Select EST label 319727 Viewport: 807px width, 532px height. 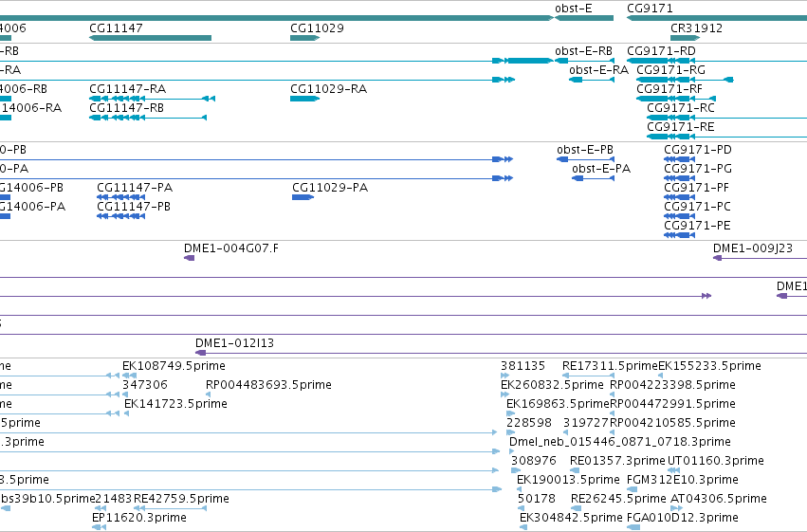pyautogui.click(x=586, y=423)
